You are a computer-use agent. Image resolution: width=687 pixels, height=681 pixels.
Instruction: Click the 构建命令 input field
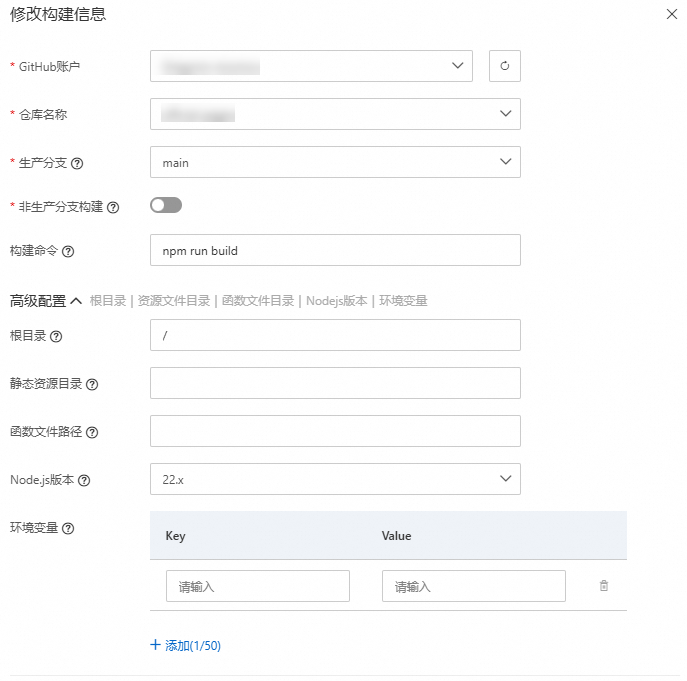pyautogui.click(x=335, y=250)
